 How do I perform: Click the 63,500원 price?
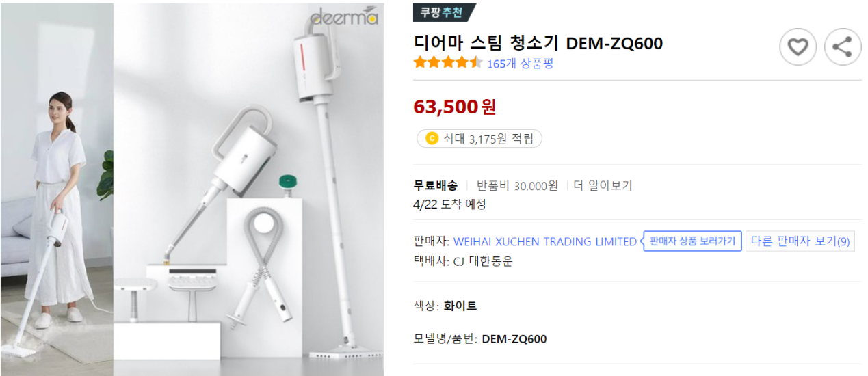[454, 107]
